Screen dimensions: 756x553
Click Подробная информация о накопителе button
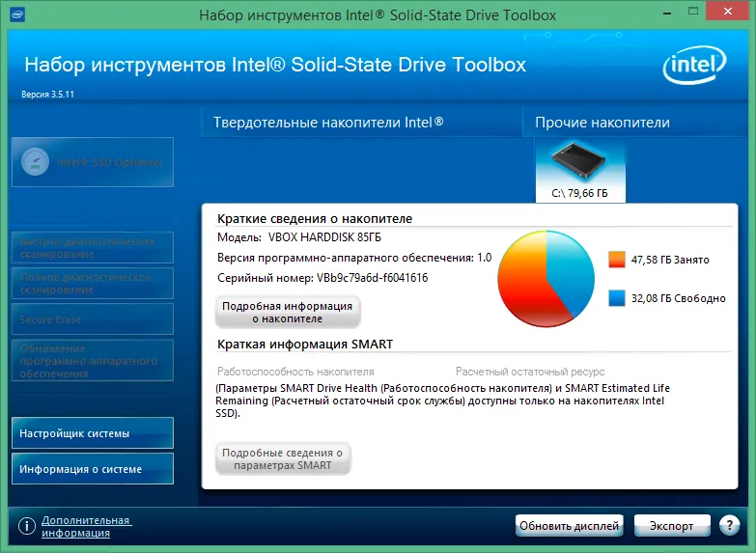[288, 312]
